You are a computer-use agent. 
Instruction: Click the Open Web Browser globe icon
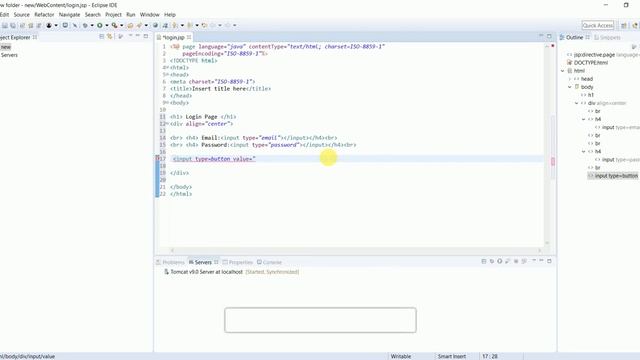(155, 25)
